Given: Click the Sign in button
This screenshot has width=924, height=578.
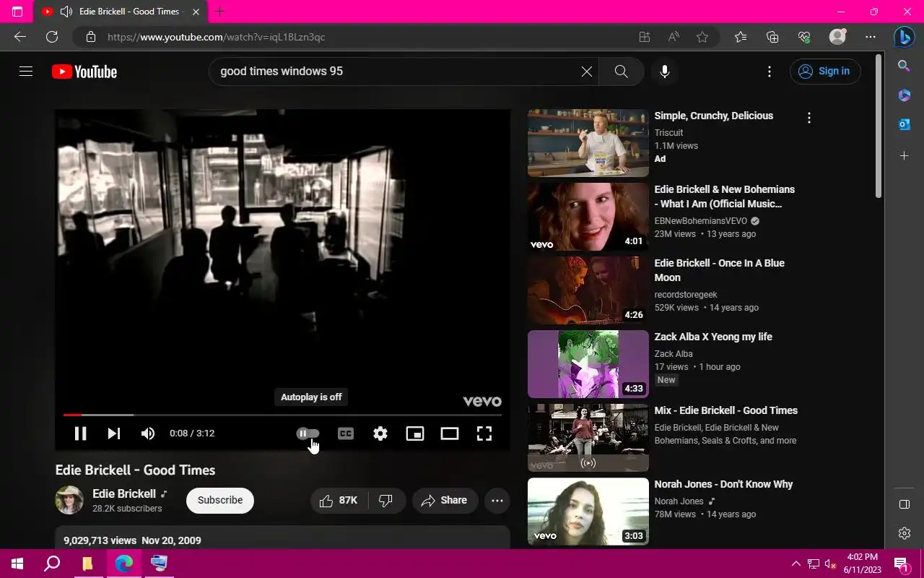Looking at the screenshot, I should click(x=825, y=72).
